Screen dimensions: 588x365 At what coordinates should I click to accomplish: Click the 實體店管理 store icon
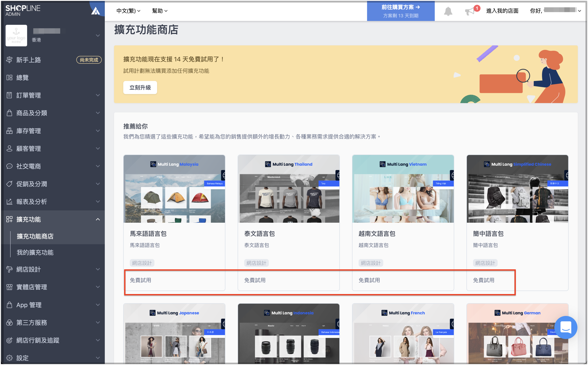[x=9, y=287]
